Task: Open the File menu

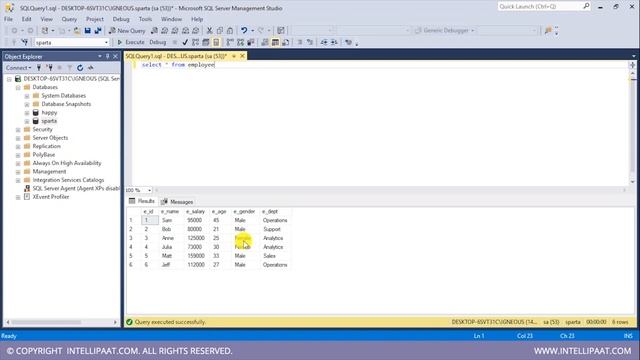Action: click(x=8, y=19)
